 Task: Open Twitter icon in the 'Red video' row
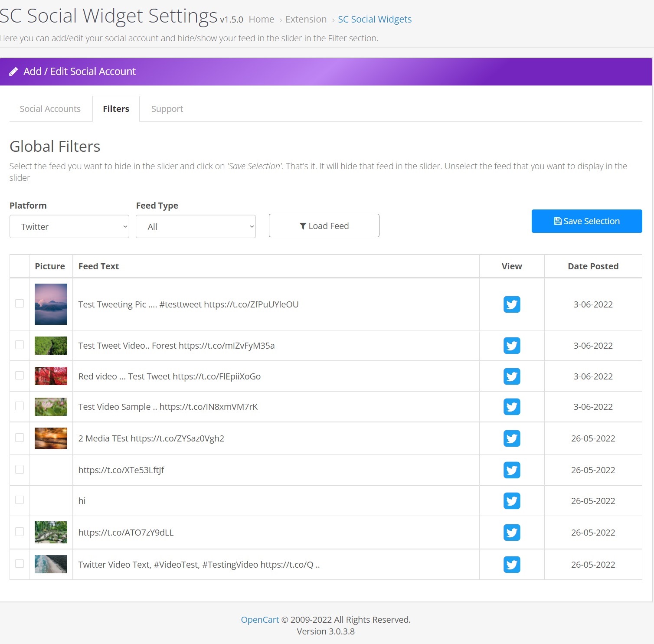(x=512, y=376)
